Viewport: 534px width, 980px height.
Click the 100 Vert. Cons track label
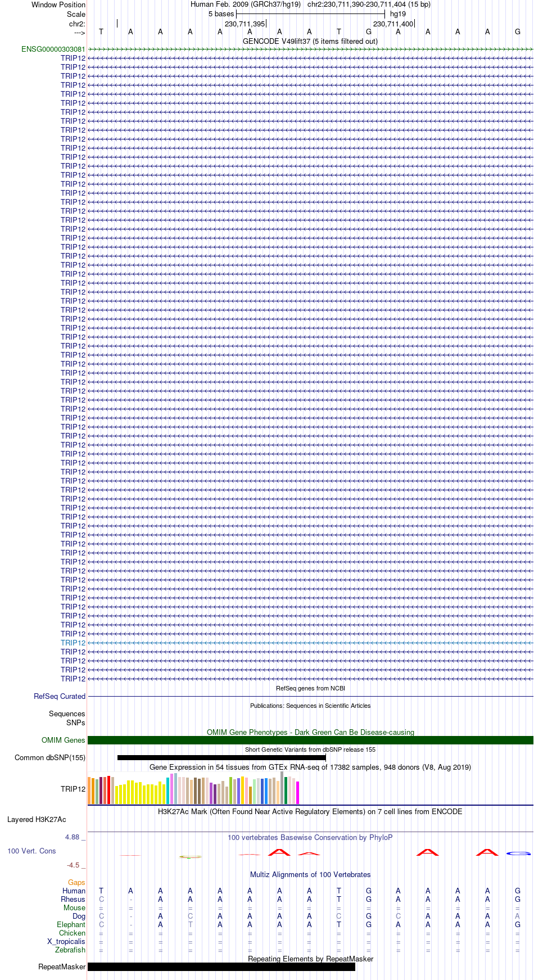(x=31, y=851)
